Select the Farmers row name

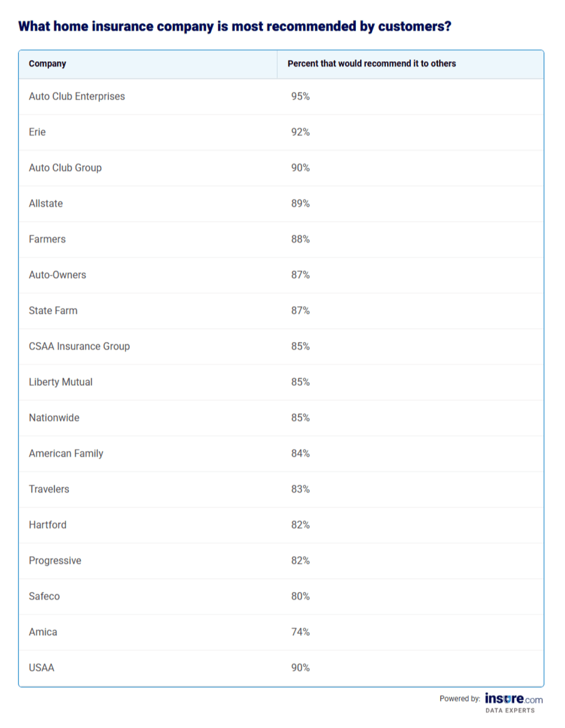(47, 239)
